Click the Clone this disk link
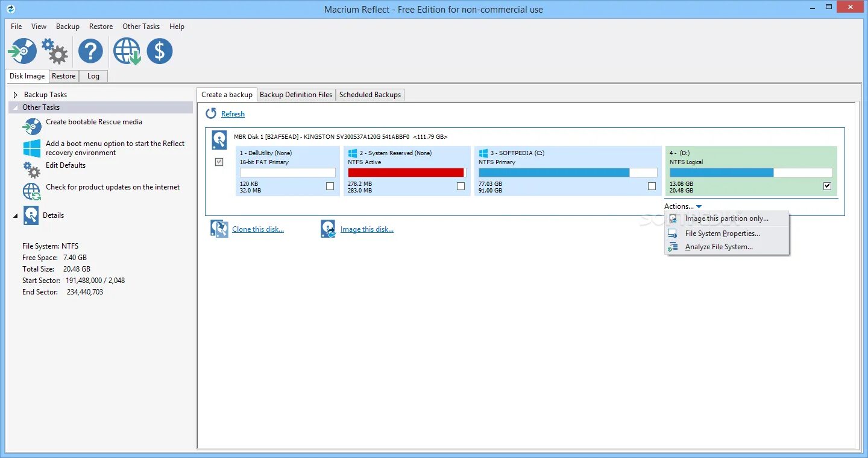The image size is (868, 458). click(258, 229)
